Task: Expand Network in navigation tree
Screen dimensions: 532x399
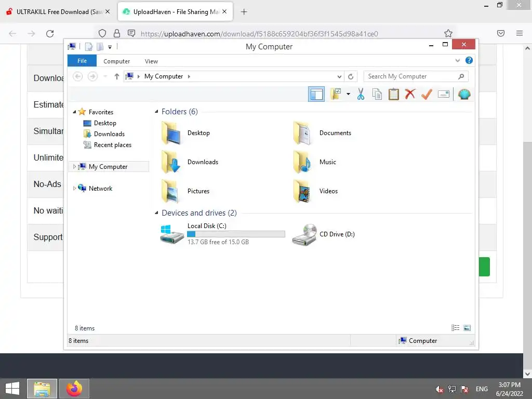Action: 74,188
